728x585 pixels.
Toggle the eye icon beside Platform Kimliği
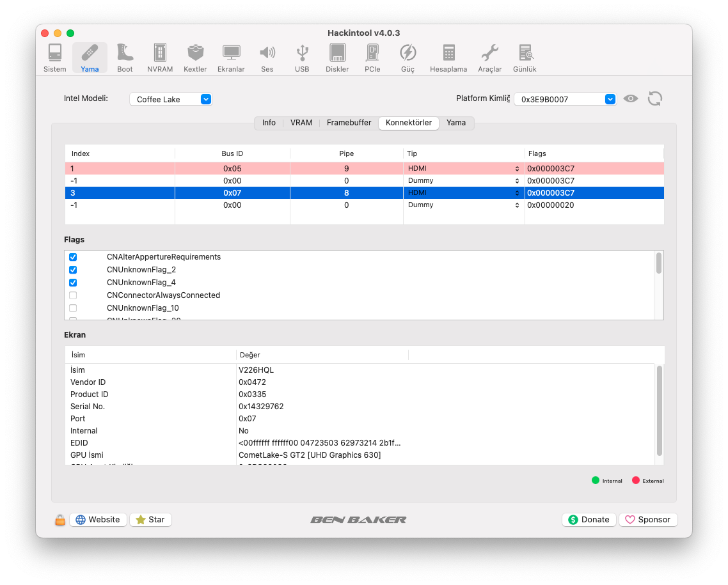[x=631, y=98]
